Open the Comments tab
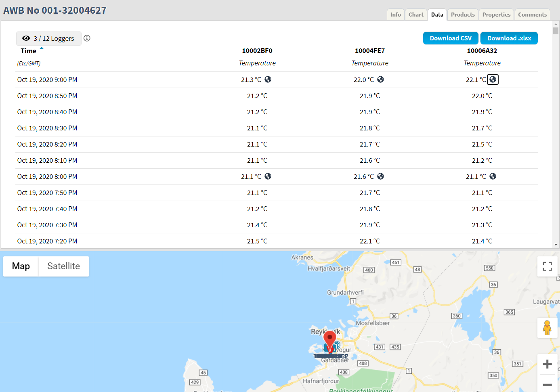Screen dimensions: 560x392 click(x=532, y=15)
